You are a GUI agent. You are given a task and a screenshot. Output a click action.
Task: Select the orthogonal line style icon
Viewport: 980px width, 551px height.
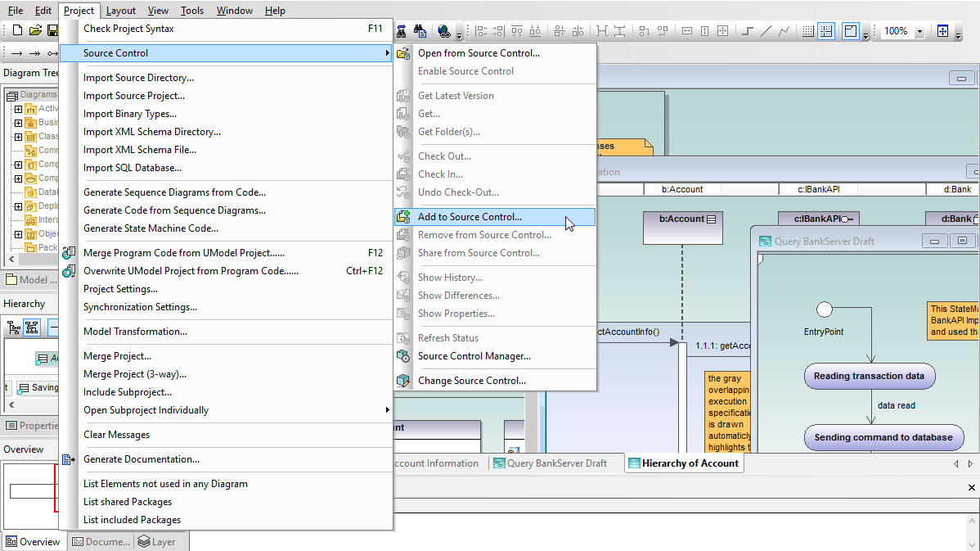[x=748, y=30]
